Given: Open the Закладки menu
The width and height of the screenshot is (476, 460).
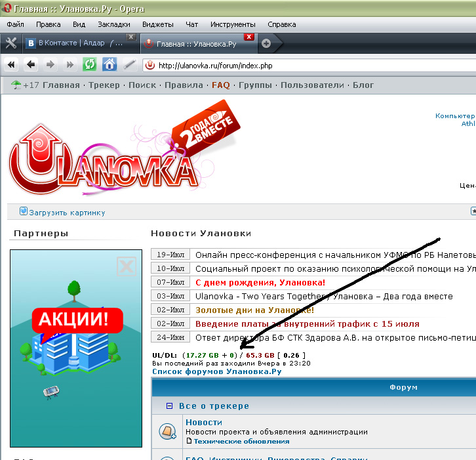Looking at the screenshot, I should pyautogui.click(x=114, y=24).
